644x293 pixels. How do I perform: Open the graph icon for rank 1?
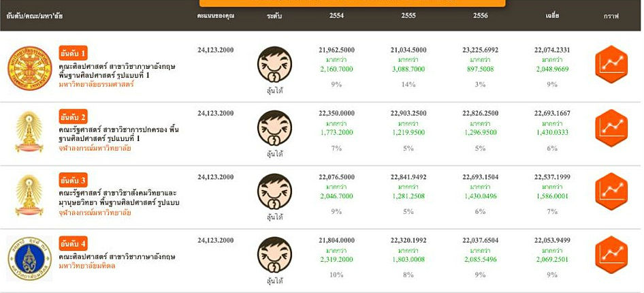[611, 63]
